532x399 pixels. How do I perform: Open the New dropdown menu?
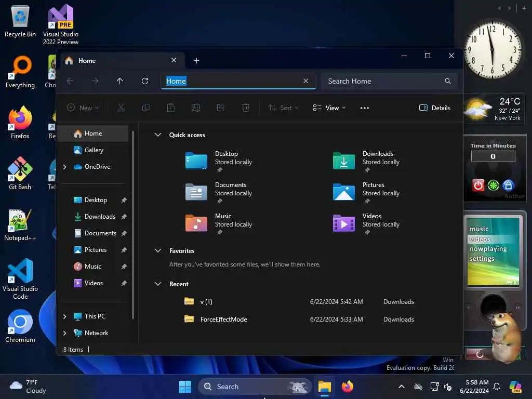point(83,108)
